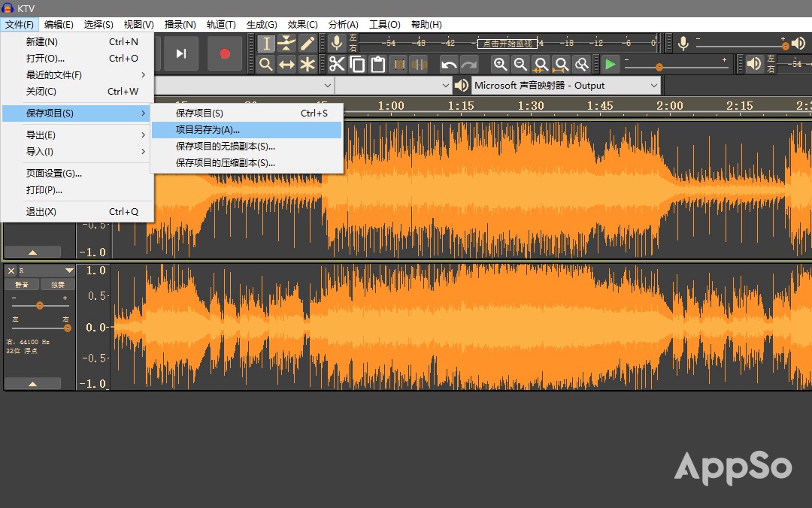This screenshot has height=508, width=812.
Task: Click the red Record button
Action: [224, 53]
